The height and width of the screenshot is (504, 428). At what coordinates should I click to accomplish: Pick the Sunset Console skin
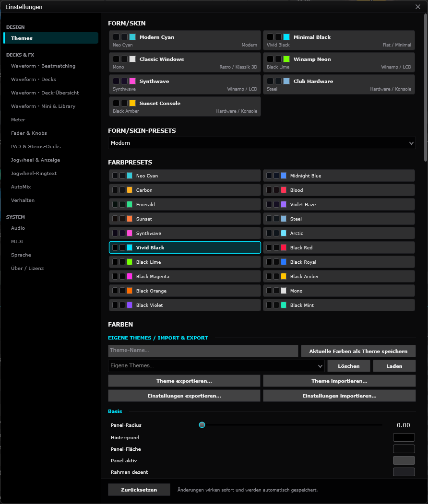pyautogui.click(x=185, y=107)
